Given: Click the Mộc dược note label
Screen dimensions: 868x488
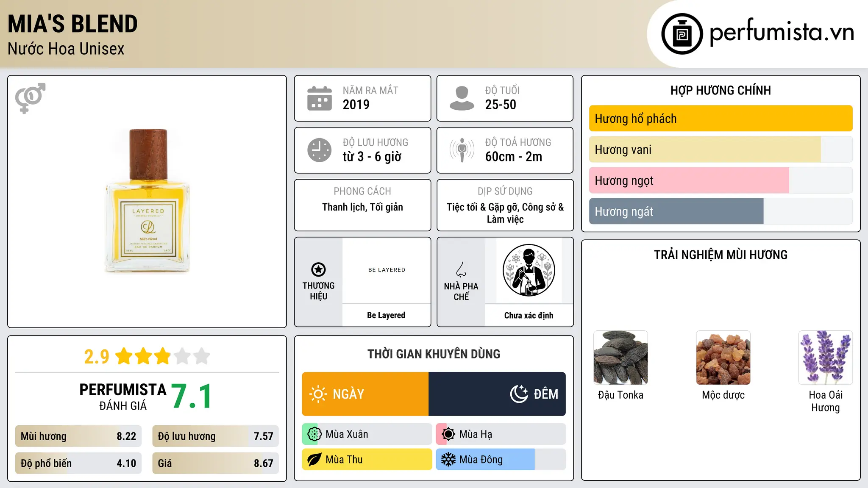Looking at the screenshot, I should (723, 395).
